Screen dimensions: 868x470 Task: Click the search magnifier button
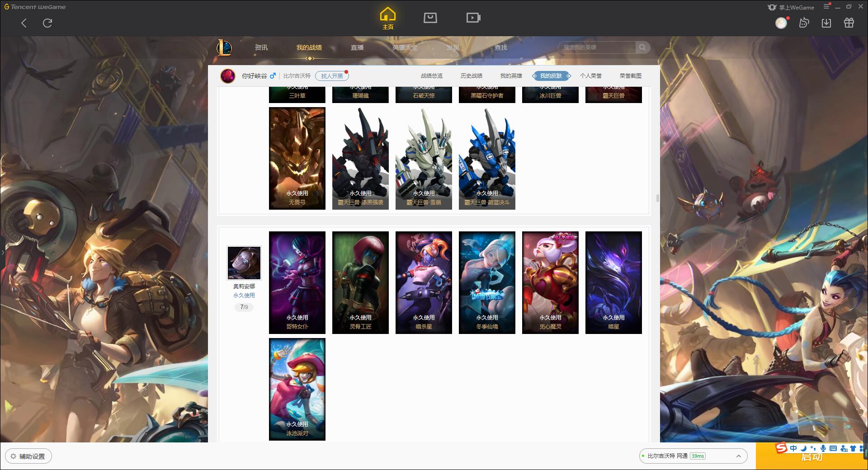point(642,47)
